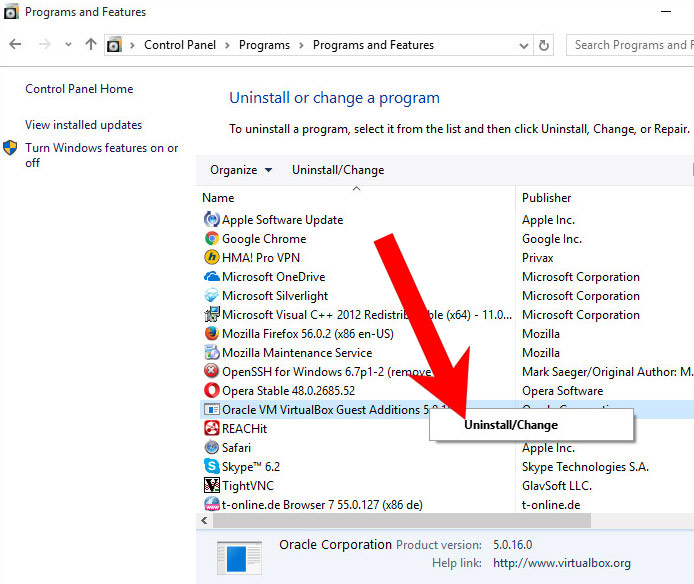Click the Opera Stable icon
This screenshot has height=584, width=694.
click(212, 390)
